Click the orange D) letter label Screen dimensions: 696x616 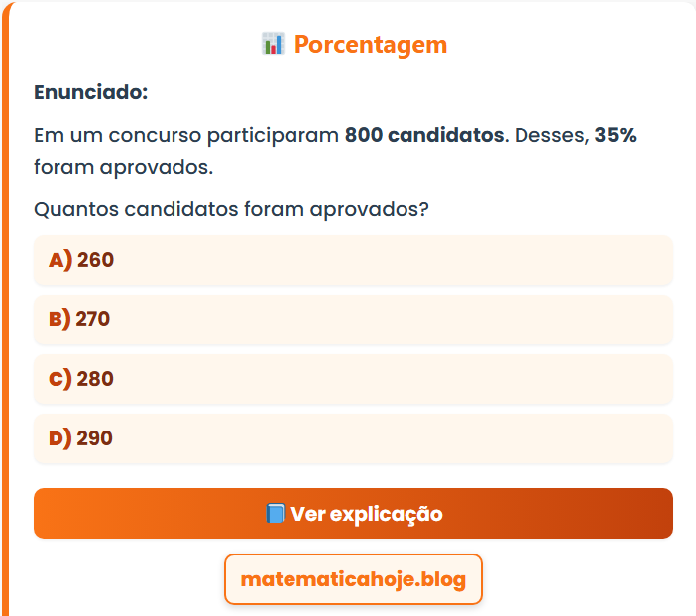click(60, 438)
